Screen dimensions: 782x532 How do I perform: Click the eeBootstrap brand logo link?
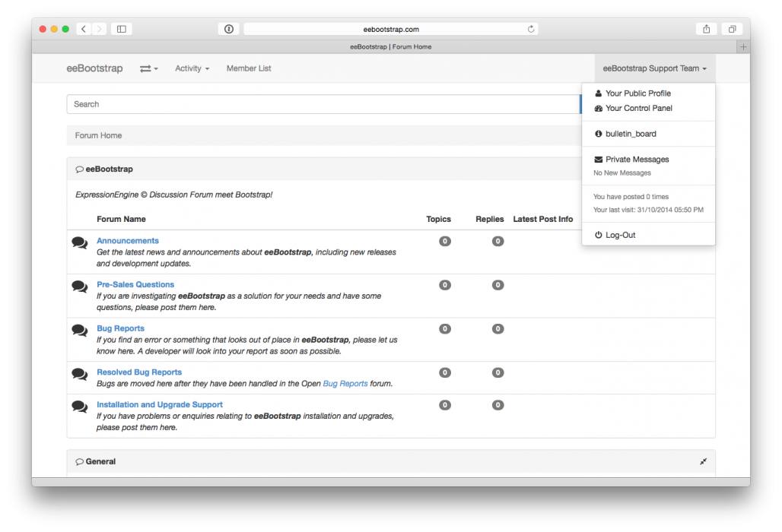pyautogui.click(x=95, y=68)
